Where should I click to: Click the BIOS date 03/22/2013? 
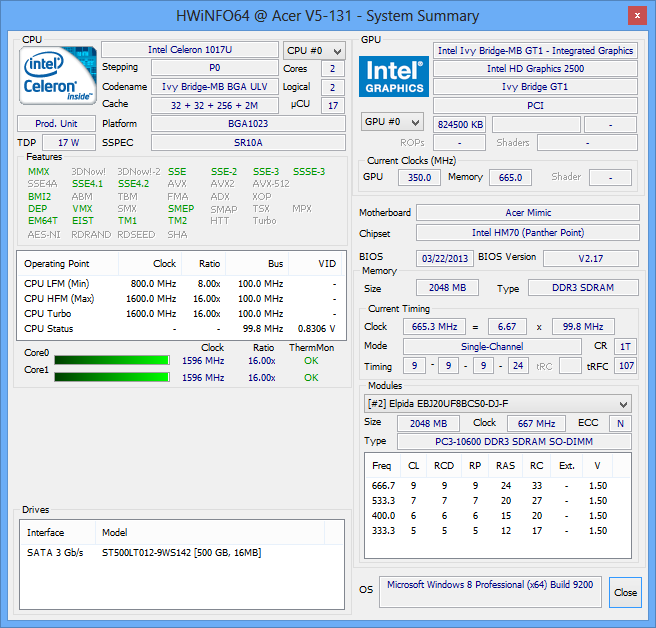tap(445, 259)
